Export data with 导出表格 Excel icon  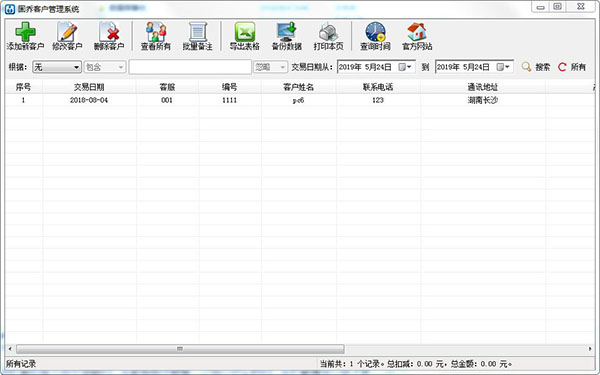tap(245, 32)
